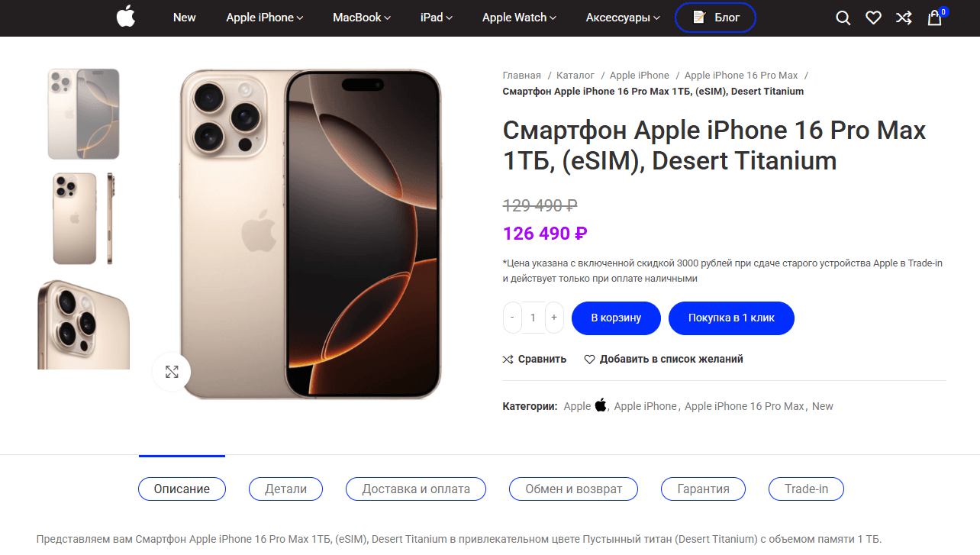Open the Trade-in tab
Image resolution: width=980 pixels, height=555 pixels.
(806, 489)
